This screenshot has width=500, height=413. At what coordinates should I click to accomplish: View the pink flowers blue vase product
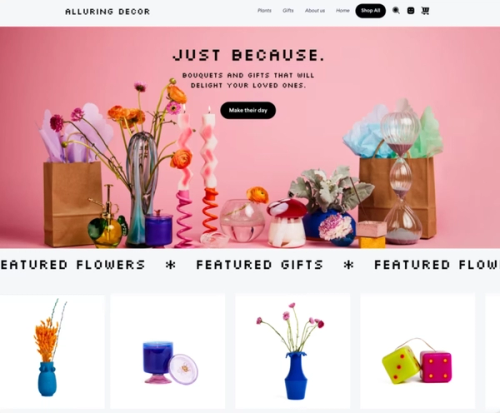(x=293, y=351)
